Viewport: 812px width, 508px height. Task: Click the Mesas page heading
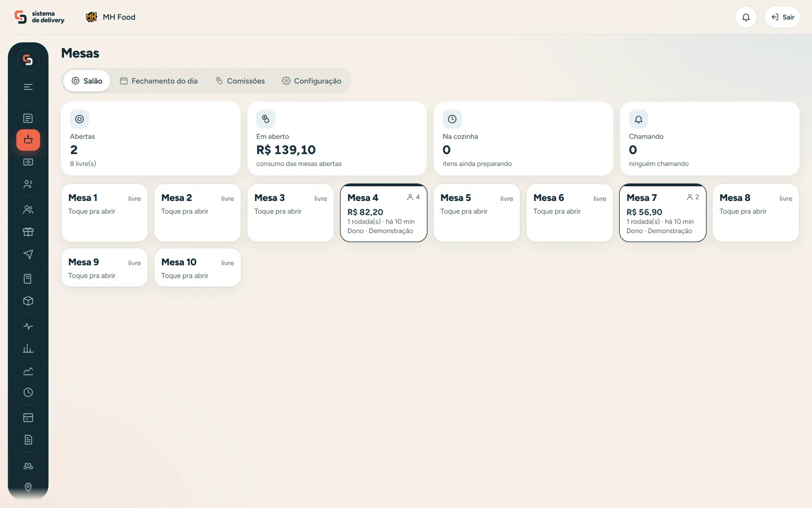coord(80,53)
